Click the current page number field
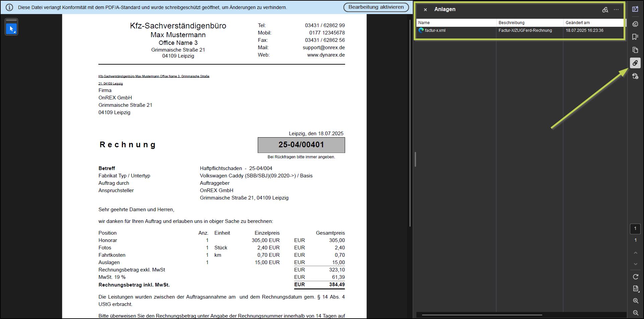The image size is (644, 319). [x=635, y=229]
